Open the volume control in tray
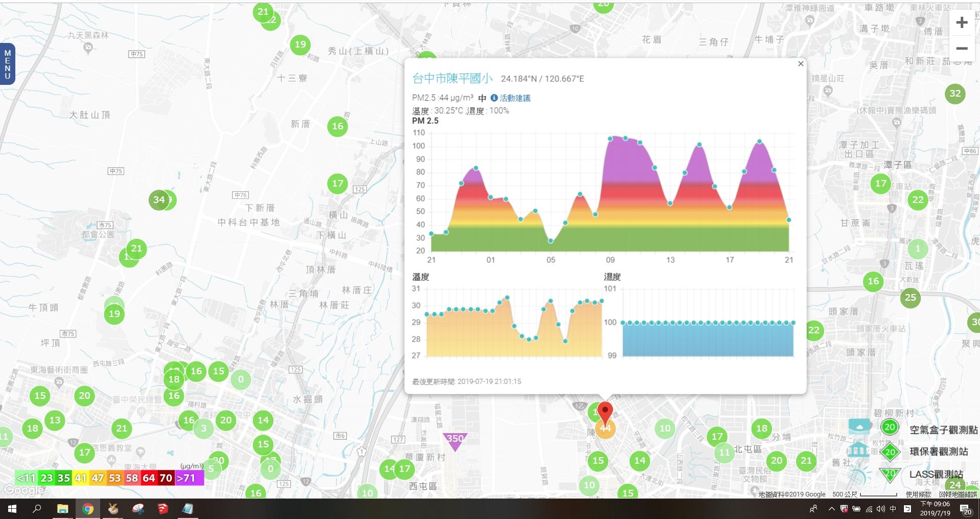This screenshot has width=980, height=519. 880,509
